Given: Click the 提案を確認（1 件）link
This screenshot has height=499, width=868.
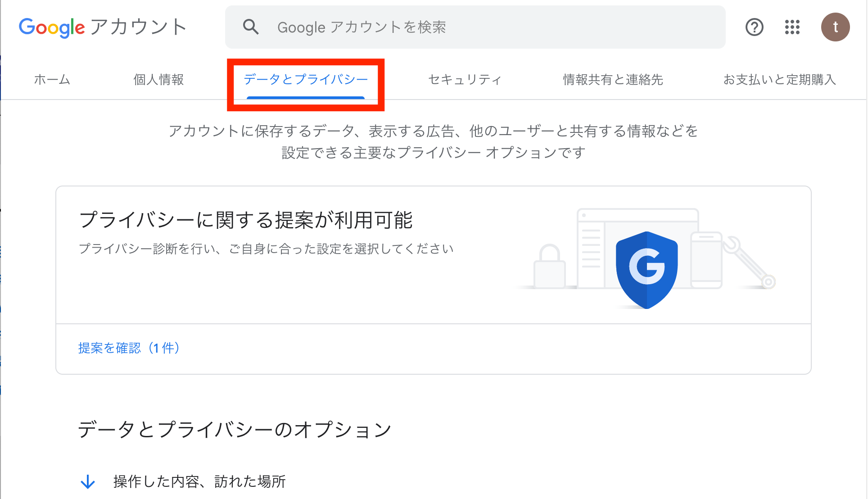Looking at the screenshot, I should click(x=129, y=348).
